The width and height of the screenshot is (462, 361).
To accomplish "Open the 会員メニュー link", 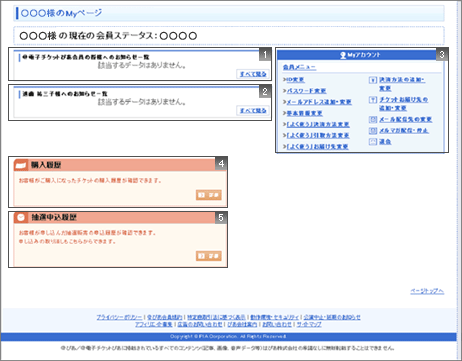I will pos(299,67).
